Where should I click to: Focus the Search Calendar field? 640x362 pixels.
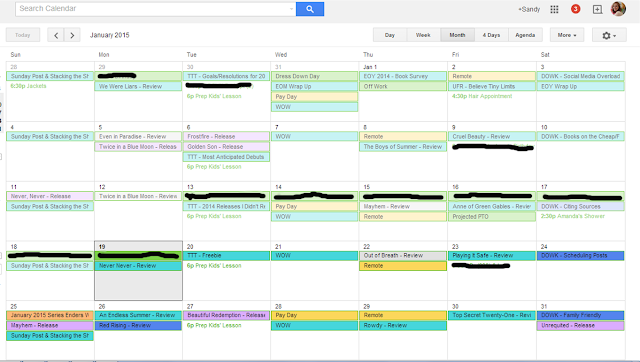[155, 9]
